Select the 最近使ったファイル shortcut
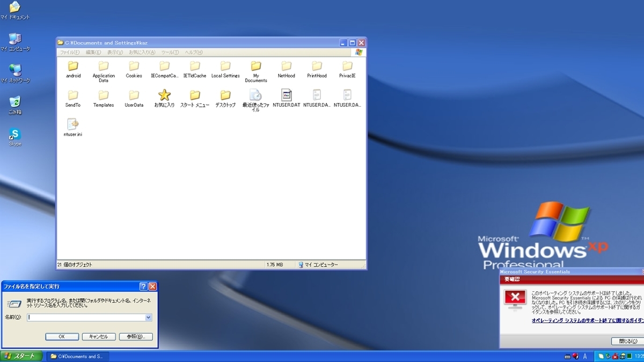The height and width of the screenshot is (362, 644). point(256,100)
